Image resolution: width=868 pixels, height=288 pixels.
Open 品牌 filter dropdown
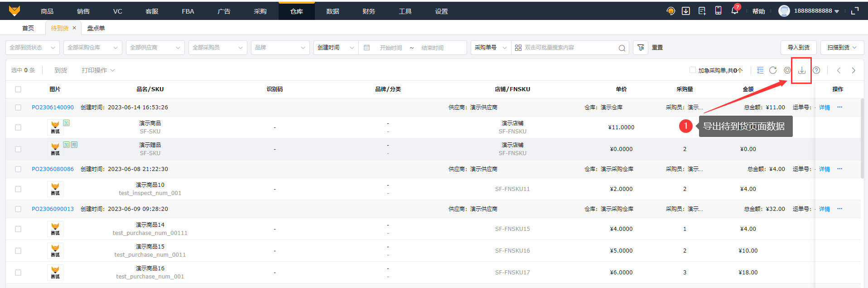click(280, 48)
